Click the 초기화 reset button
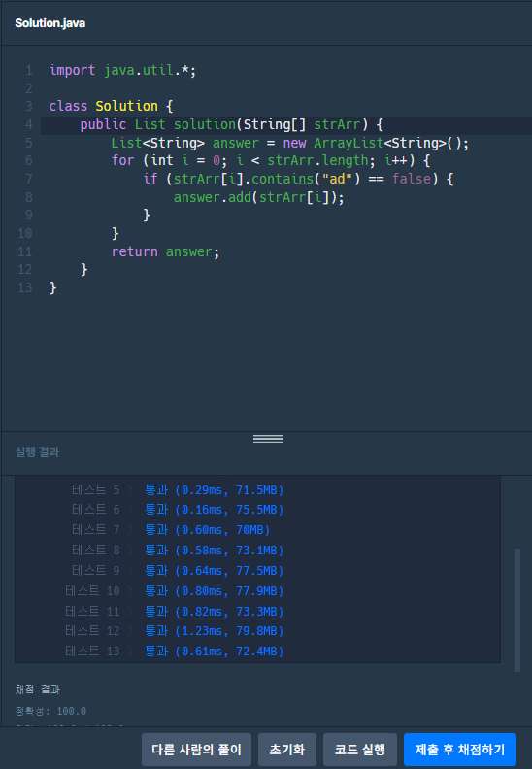The width and height of the screenshot is (532, 769). tap(287, 750)
